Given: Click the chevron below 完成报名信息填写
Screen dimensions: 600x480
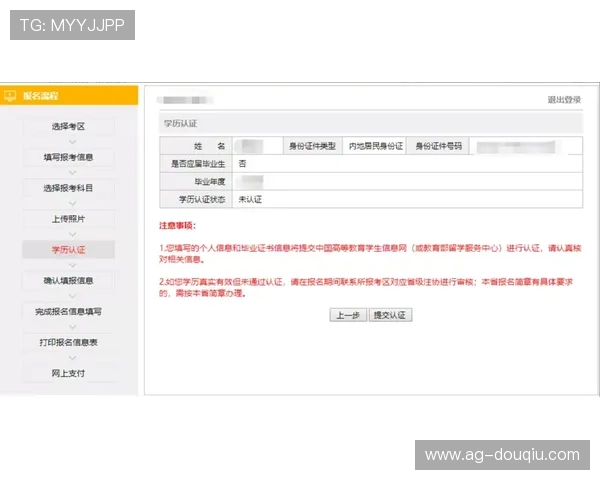Looking at the screenshot, I should (x=72, y=327).
